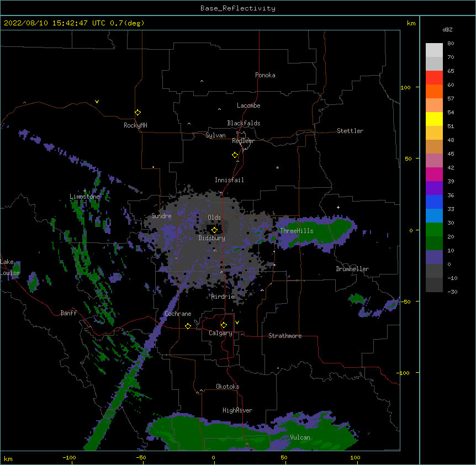Click the Lake Louise label
The height and width of the screenshot is (465, 476).
coord(10,267)
